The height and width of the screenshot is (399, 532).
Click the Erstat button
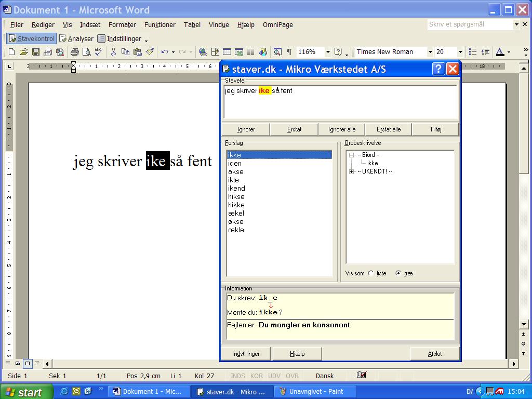pyautogui.click(x=294, y=129)
